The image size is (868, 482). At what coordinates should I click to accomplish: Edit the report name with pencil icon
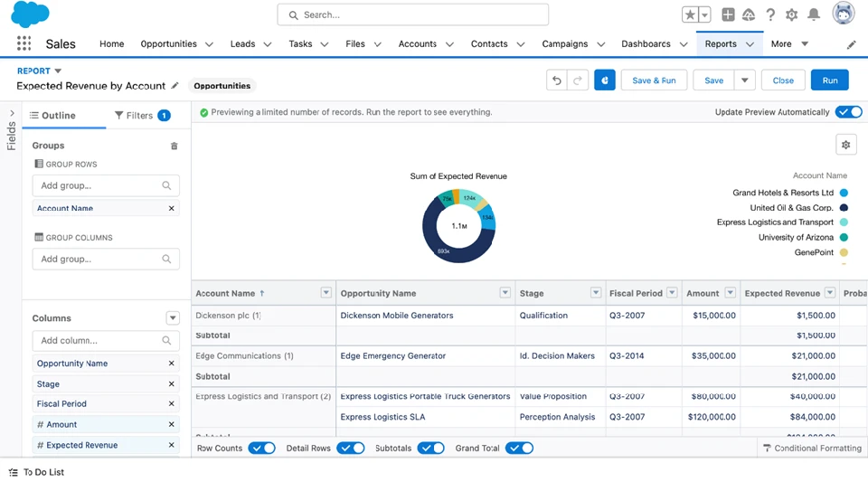pyautogui.click(x=175, y=85)
